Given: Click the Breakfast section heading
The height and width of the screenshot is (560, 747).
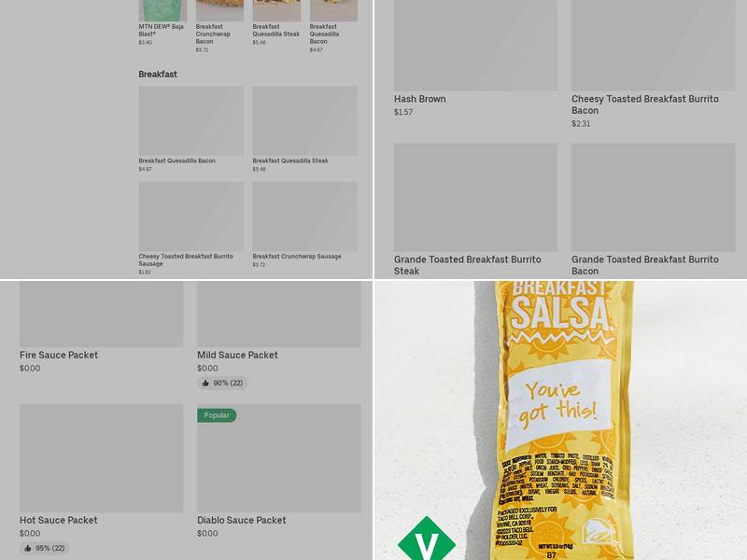Looking at the screenshot, I should [x=158, y=75].
